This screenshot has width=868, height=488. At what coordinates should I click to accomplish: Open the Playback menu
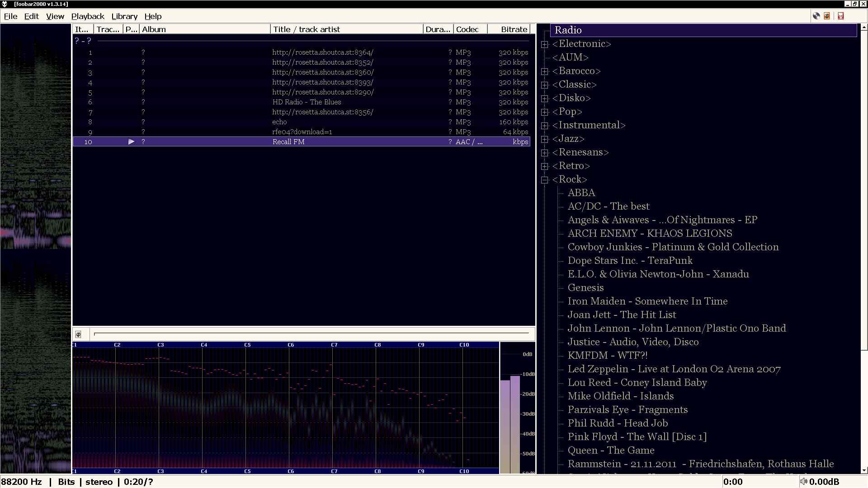click(88, 16)
